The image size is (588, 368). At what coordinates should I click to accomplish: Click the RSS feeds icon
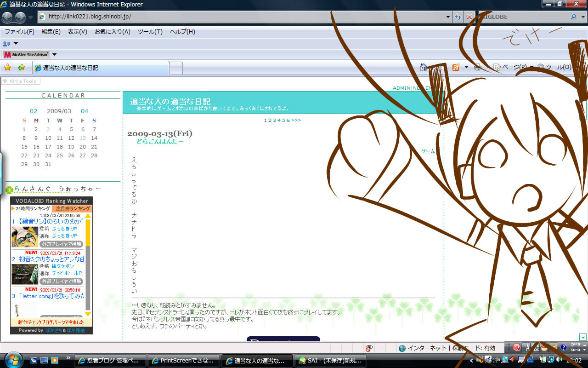click(456, 67)
